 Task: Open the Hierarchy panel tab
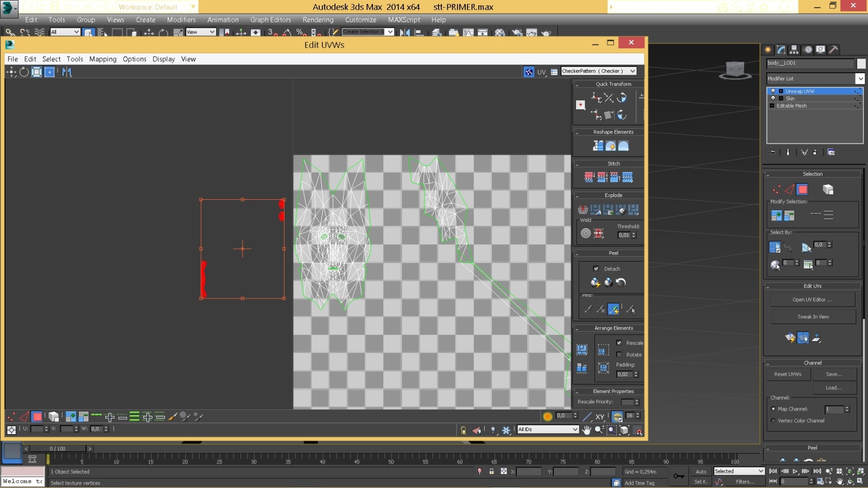coord(794,49)
